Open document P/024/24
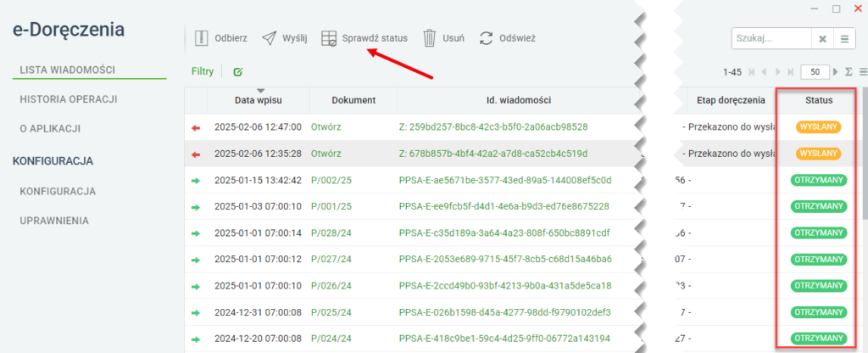 (x=331, y=339)
